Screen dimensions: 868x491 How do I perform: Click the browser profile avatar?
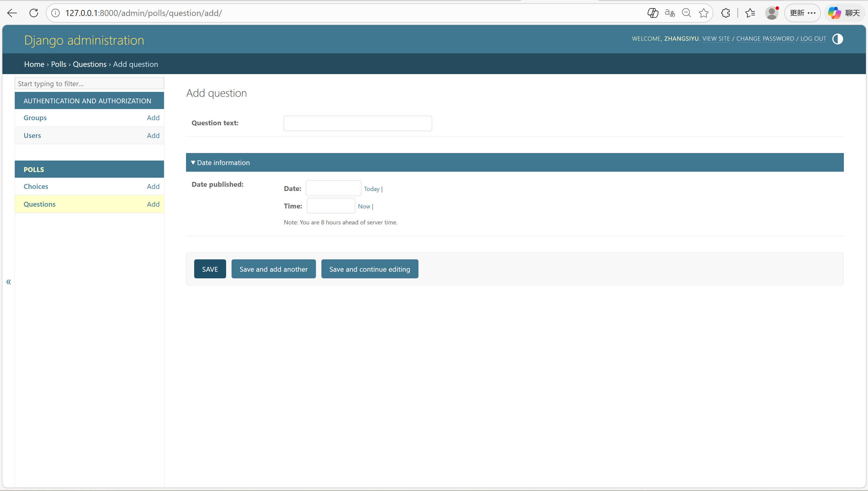772,13
